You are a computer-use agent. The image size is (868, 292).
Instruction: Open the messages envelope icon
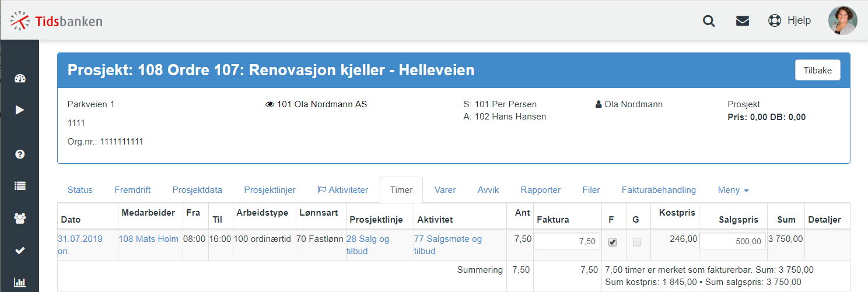click(742, 21)
